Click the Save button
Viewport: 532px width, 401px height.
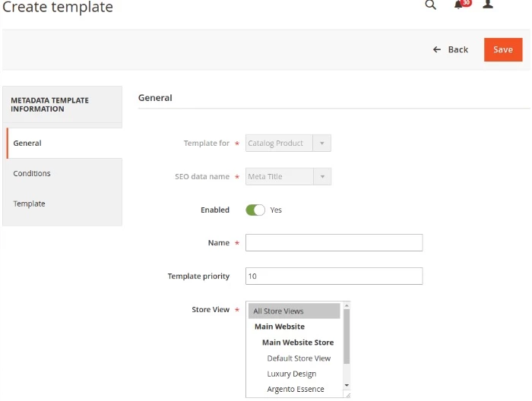[503, 50]
